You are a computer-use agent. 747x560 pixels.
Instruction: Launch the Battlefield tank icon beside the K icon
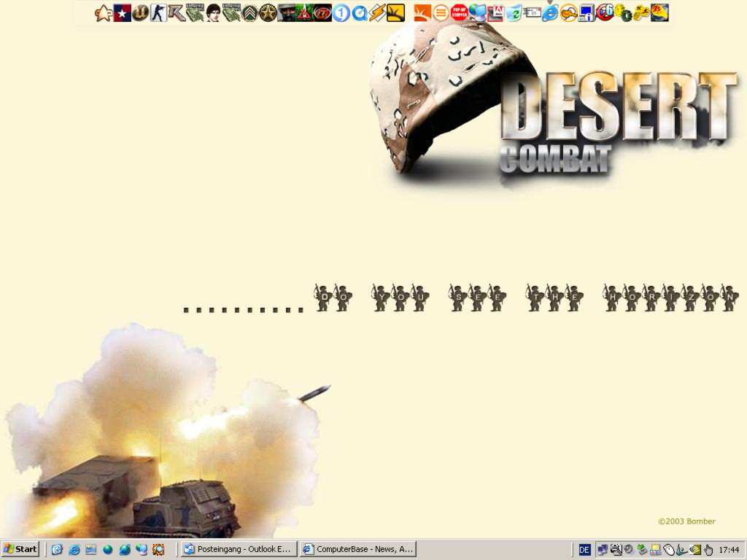click(x=195, y=13)
